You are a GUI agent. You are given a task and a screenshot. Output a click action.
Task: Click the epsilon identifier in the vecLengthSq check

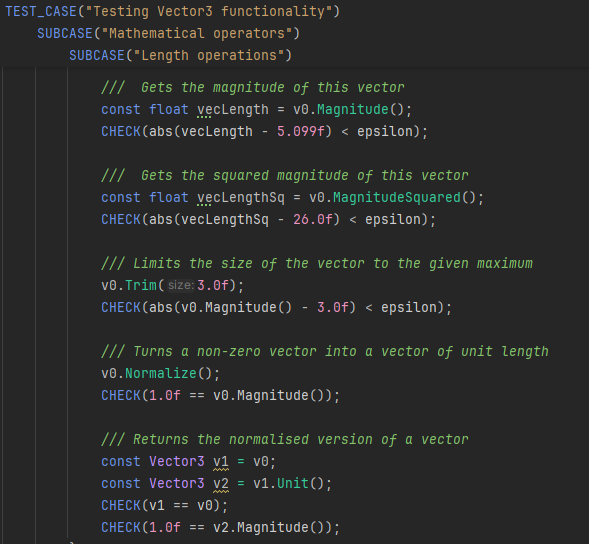[393, 219]
